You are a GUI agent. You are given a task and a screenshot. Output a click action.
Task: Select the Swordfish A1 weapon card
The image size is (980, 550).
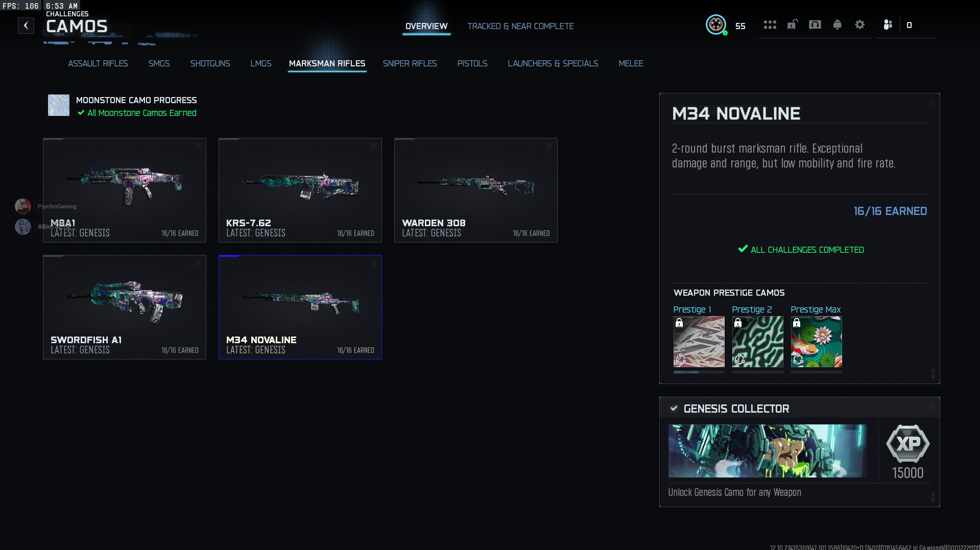coord(125,307)
